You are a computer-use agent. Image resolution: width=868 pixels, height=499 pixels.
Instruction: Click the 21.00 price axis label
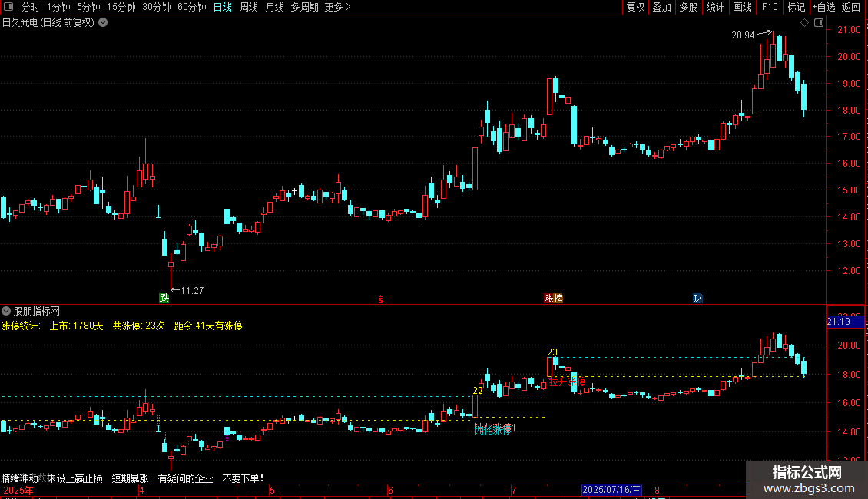(849, 30)
